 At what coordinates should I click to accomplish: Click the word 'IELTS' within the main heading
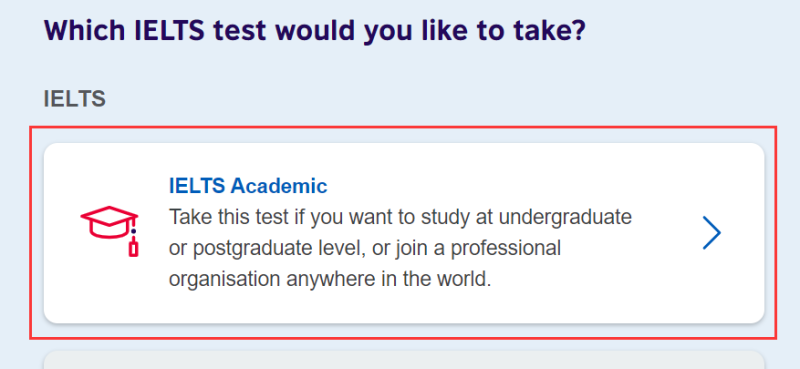169,32
